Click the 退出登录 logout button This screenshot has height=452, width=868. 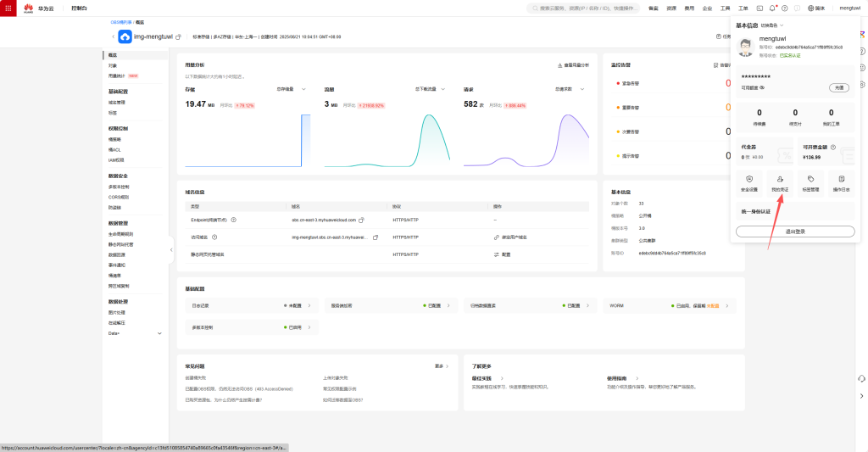790,231
